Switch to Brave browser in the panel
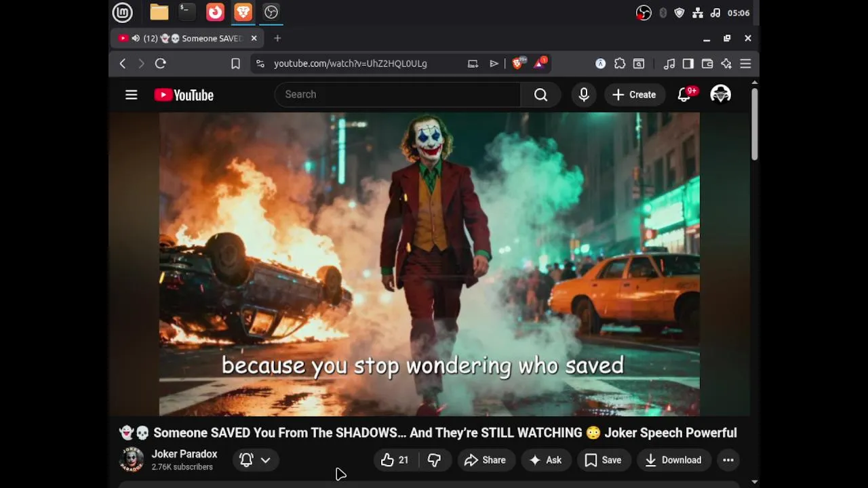 [x=243, y=12]
